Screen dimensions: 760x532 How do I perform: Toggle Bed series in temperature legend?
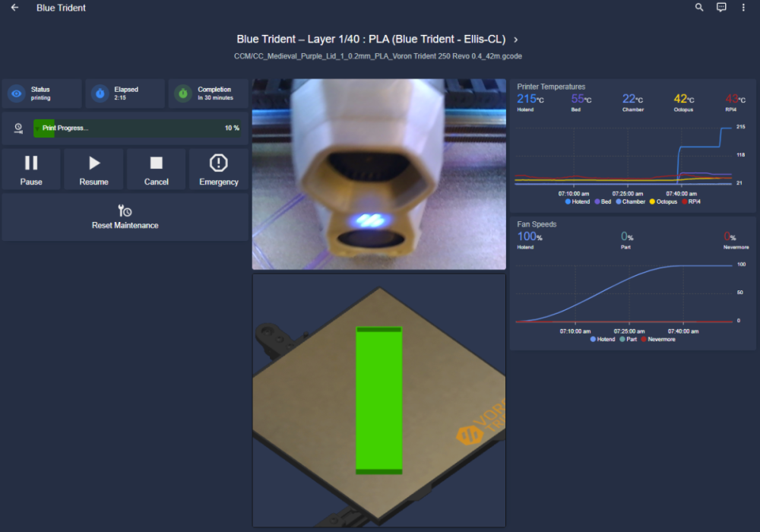tap(603, 201)
